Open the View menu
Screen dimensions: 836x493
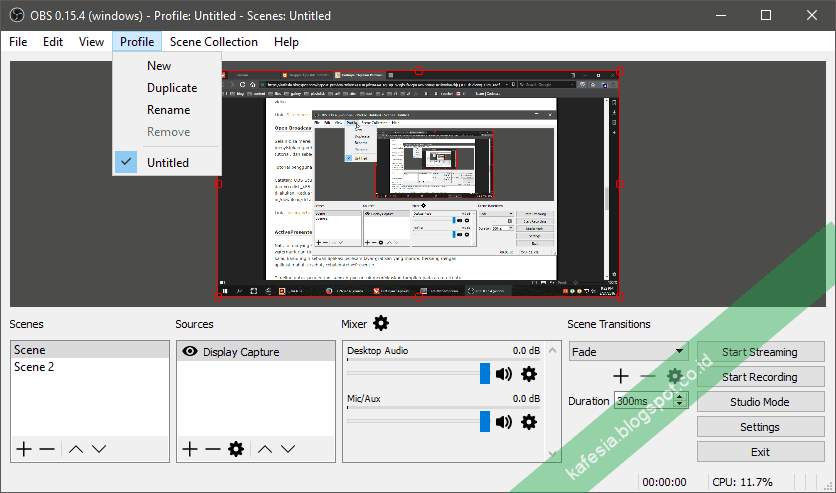[91, 42]
